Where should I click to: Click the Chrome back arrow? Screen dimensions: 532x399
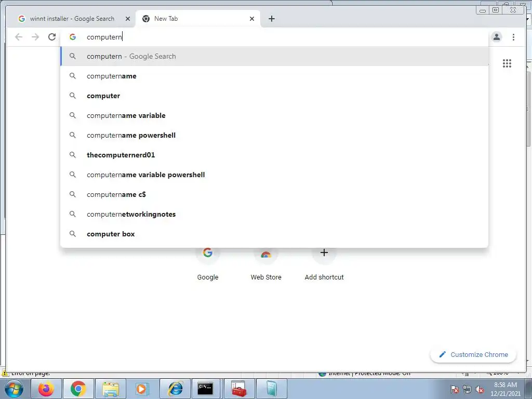click(x=19, y=37)
